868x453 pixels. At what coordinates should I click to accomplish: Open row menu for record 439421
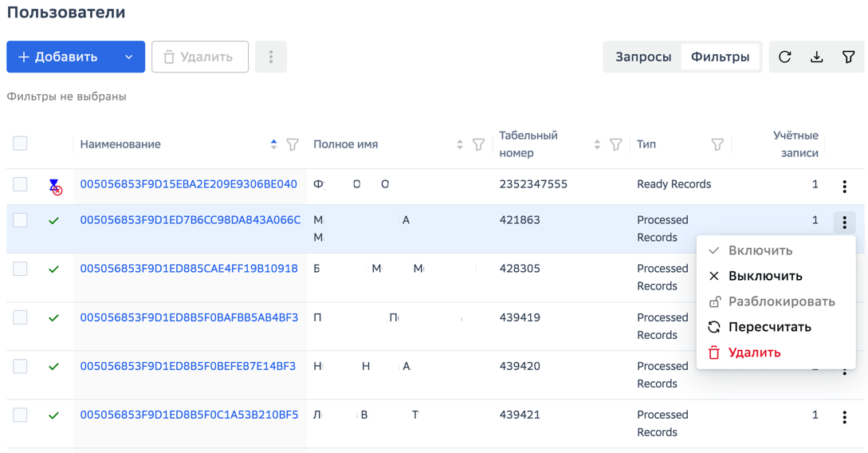[x=844, y=417]
